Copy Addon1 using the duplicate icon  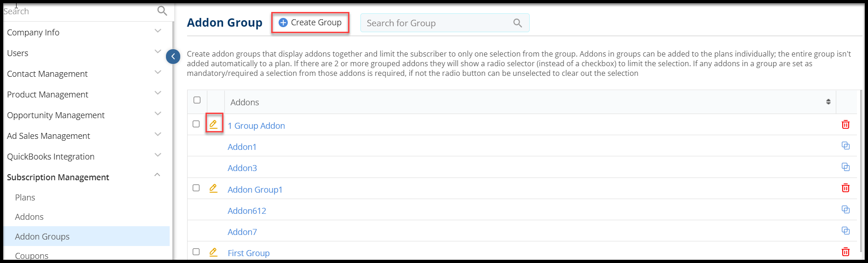845,146
